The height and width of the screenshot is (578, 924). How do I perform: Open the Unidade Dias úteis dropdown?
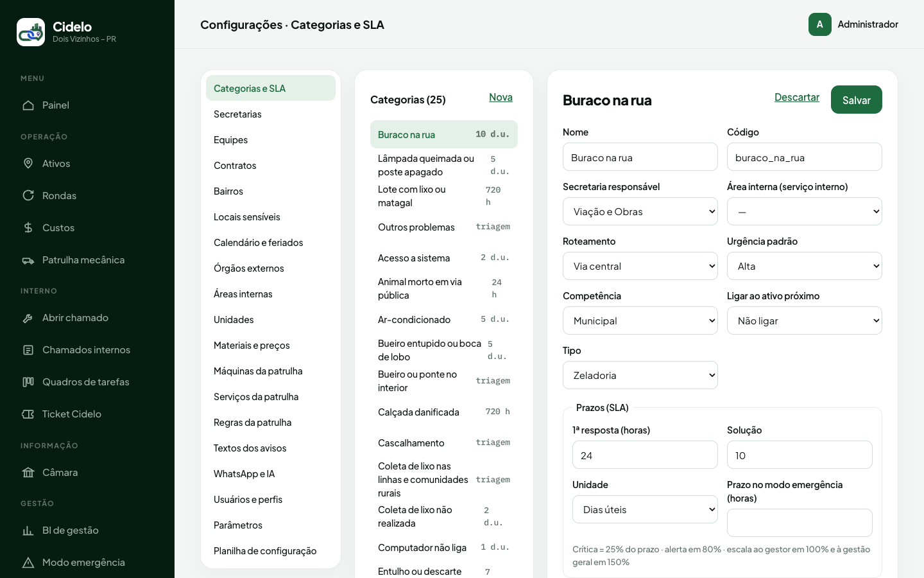tap(645, 509)
